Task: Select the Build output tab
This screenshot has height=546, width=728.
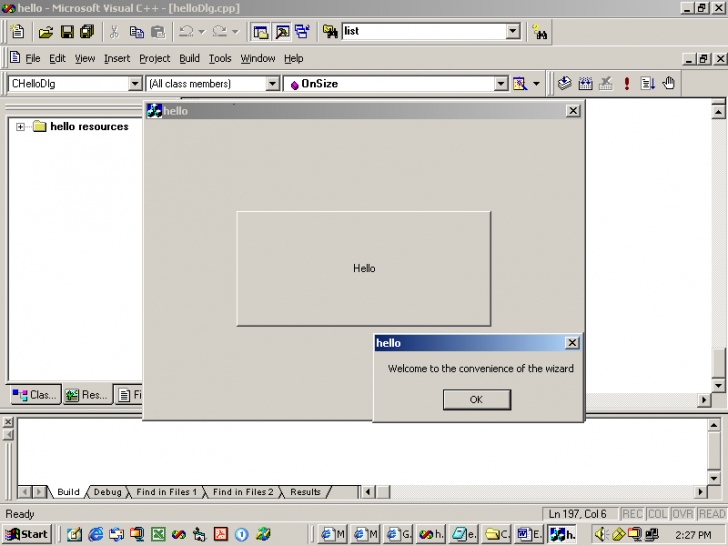Action: 68,492
